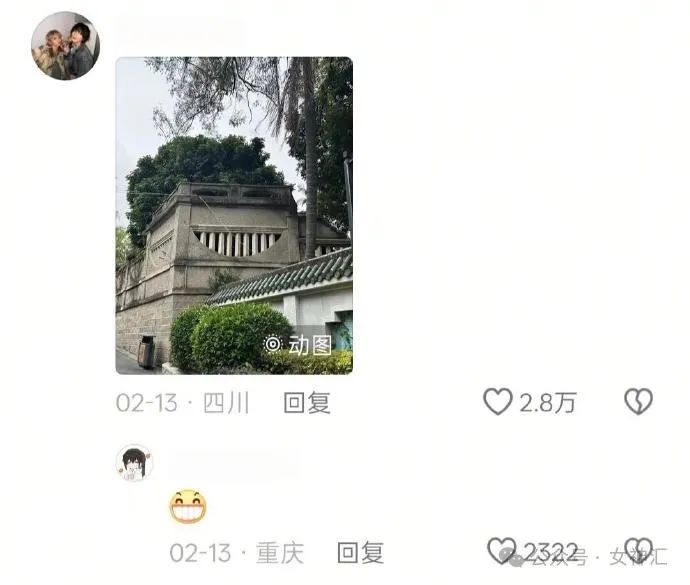Click the 2322 like count
The image size is (690, 585).
click(551, 552)
